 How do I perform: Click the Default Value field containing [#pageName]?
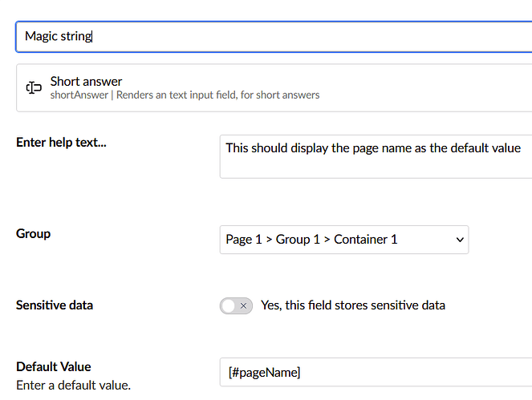[374, 372]
